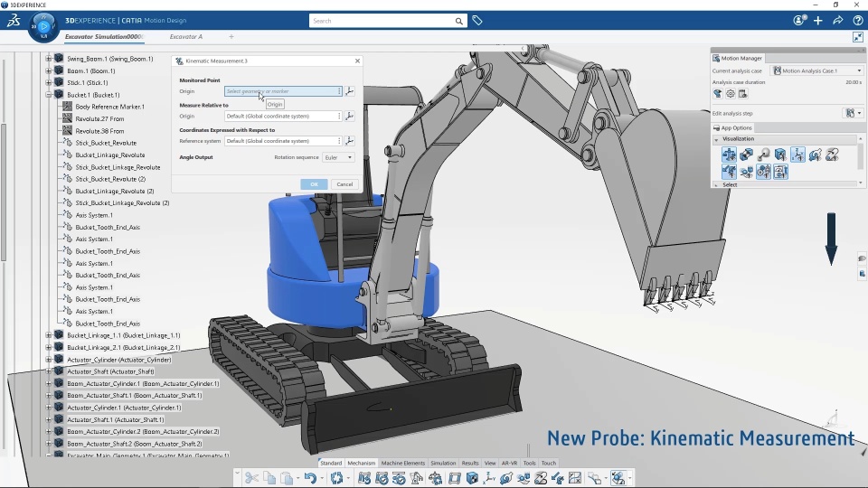This screenshot has height=488, width=868.
Task: Open the Excavator A document tab
Action: coord(186,36)
